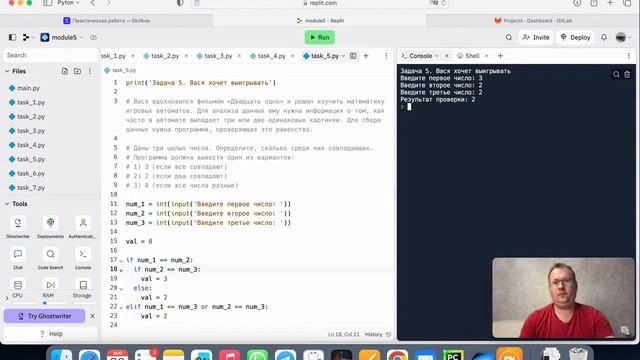Click the Invite button
The height and width of the screenshot is (360, 640).
click(x=536, y=38)
